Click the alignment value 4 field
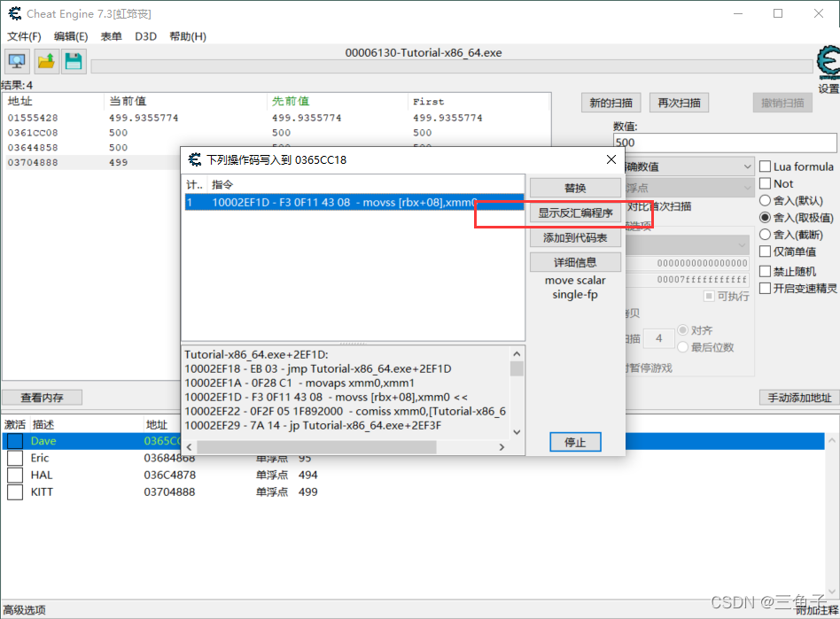The image size is (840, 619). click(x=659, y=338)
